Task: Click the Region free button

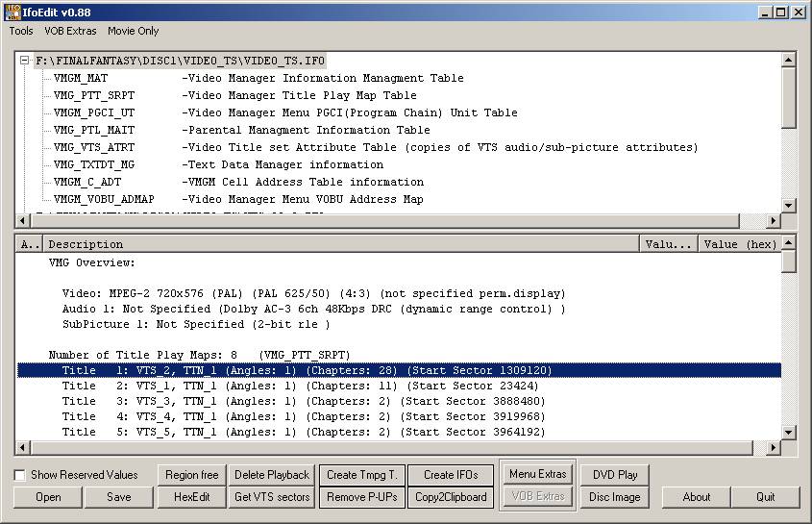Action: point(192,475)
